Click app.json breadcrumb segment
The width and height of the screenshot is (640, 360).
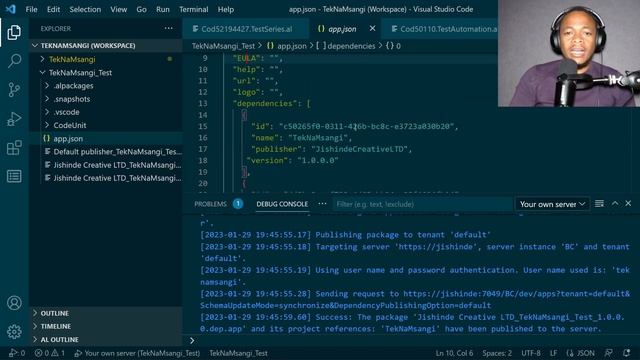(287, 46)
